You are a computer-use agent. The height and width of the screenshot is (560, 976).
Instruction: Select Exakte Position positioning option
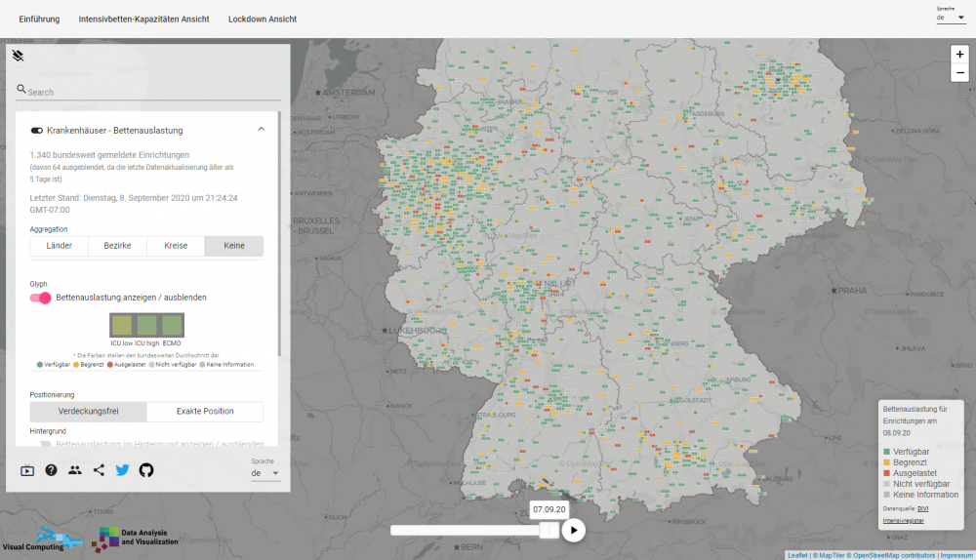204,412
